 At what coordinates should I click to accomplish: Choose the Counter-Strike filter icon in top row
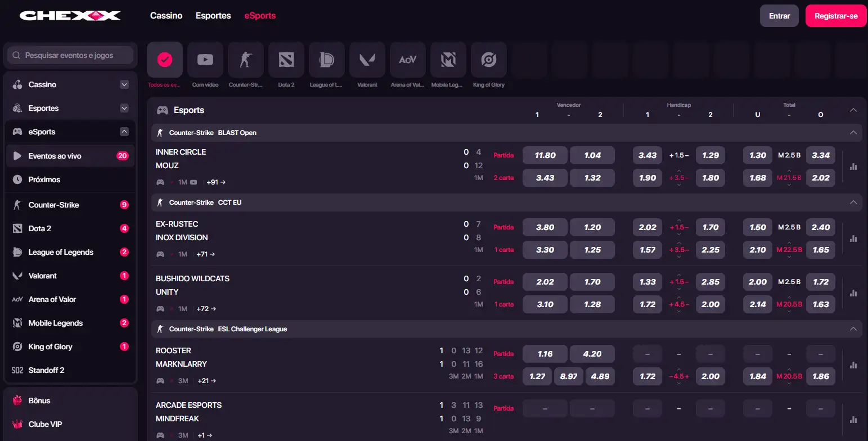(246, 60)
